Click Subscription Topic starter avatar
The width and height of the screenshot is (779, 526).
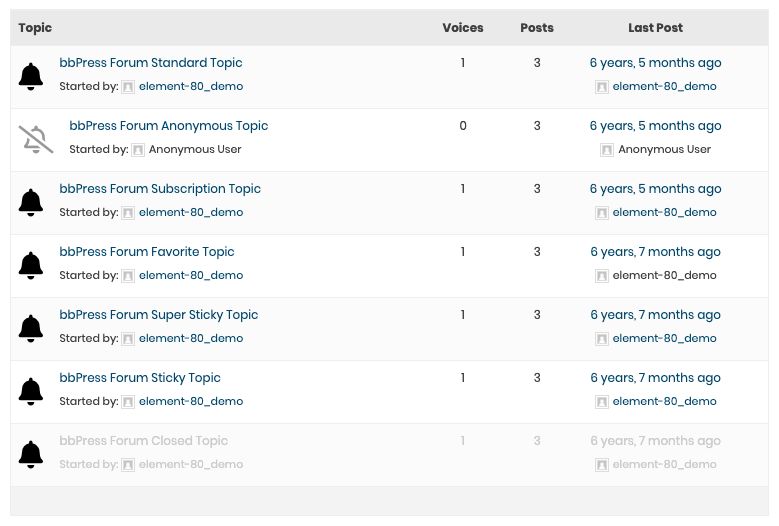[128, 213]
